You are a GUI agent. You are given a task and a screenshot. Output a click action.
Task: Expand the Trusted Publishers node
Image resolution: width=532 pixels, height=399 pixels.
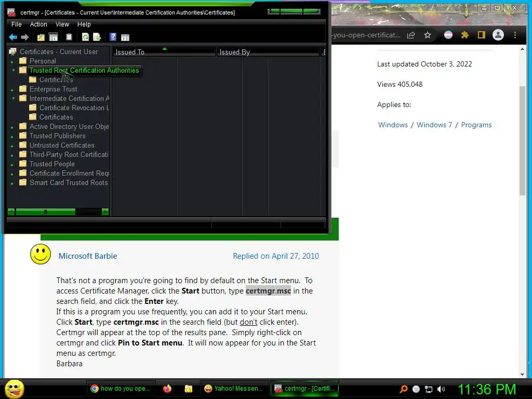tap(12, 137)
